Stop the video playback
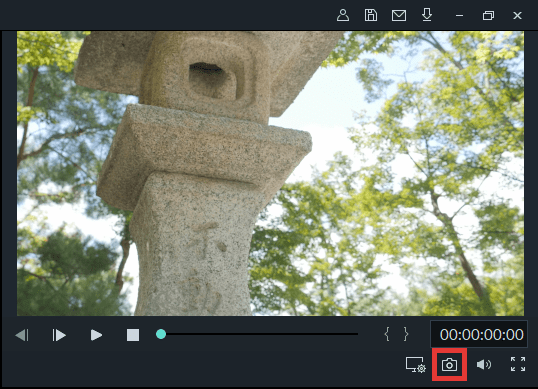 coord(133,335)
